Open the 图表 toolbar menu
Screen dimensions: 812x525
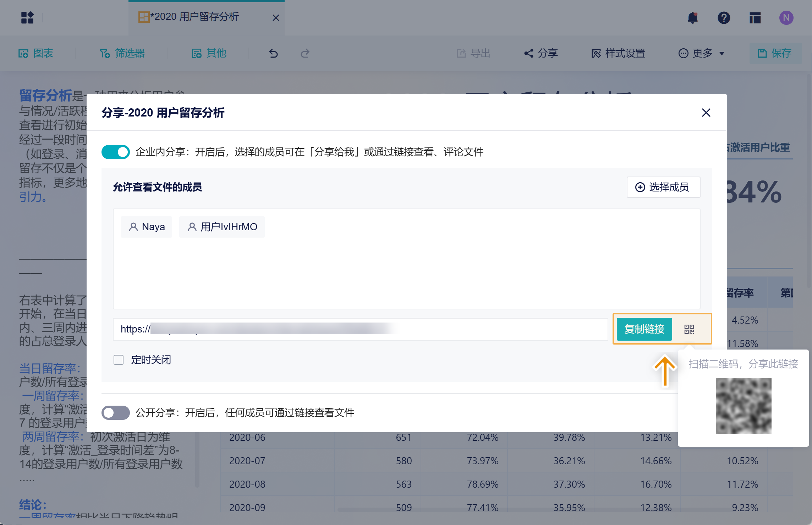pos(36,53)
